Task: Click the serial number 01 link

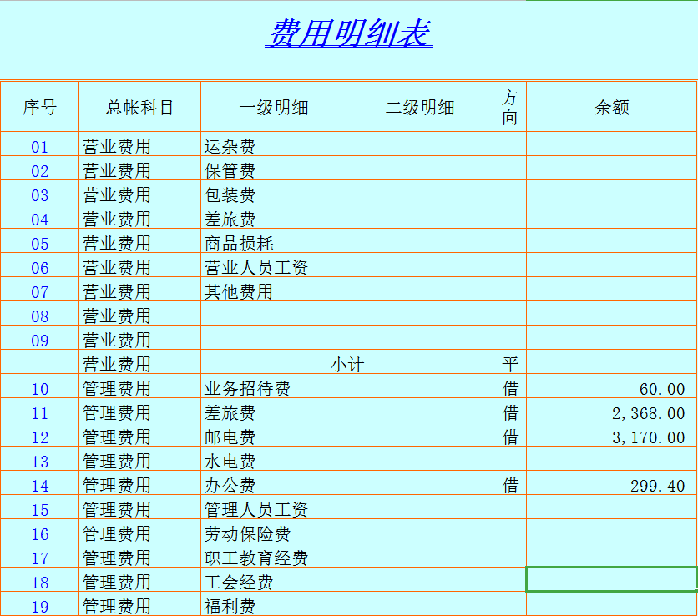Action: pos(38,144)
